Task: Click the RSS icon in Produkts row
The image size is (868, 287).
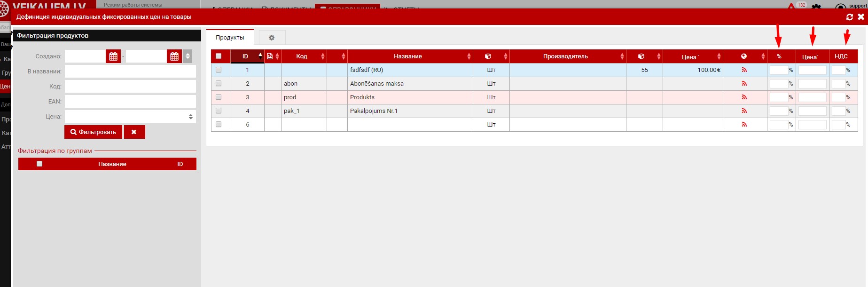Action: click(744, 97)
